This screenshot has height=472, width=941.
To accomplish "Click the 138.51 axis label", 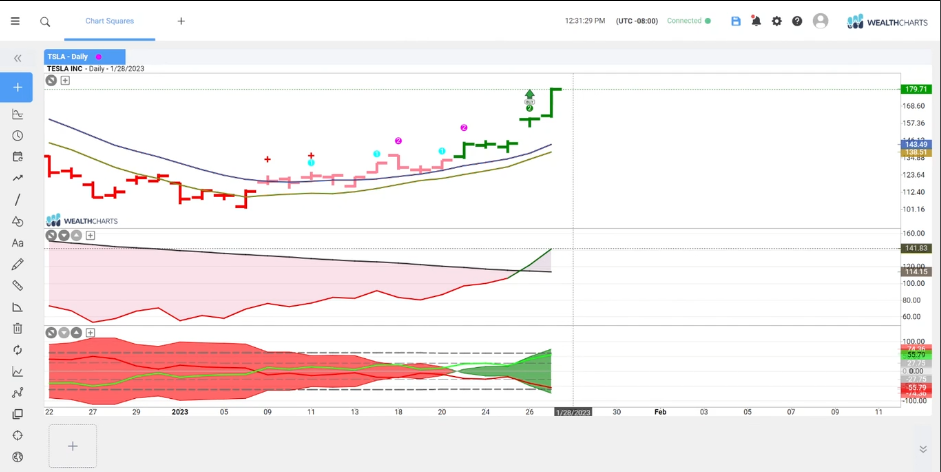I will (x=916, y=153).
